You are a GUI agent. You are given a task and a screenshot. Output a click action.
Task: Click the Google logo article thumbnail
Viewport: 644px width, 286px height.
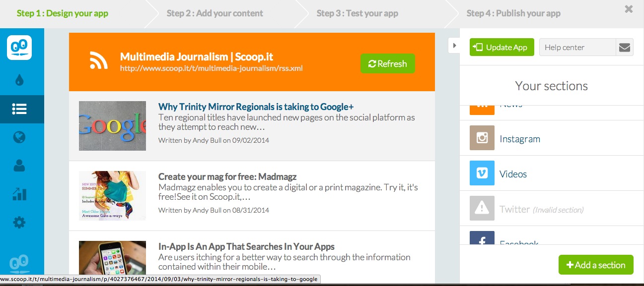click(112, 126)
